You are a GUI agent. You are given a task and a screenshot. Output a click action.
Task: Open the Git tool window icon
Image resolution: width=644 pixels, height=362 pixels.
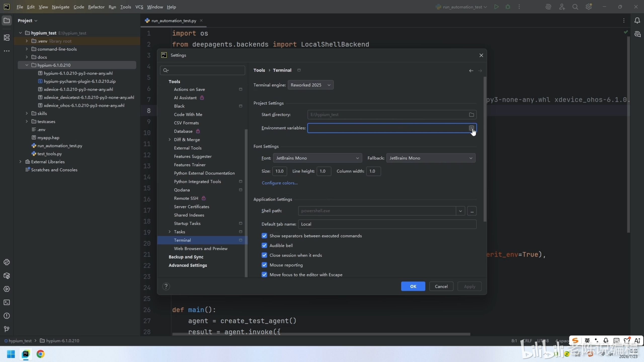[x=7, y=329]
